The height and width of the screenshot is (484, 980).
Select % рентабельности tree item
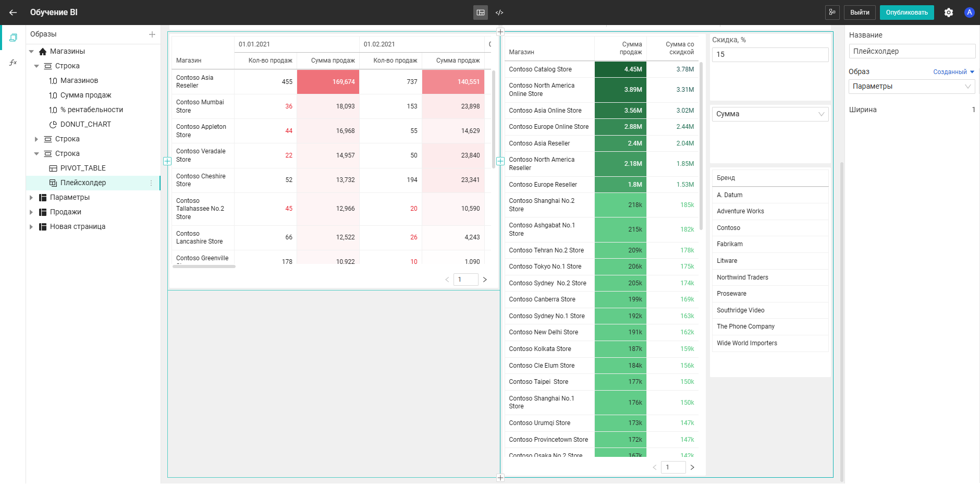(x=92, y=110)
